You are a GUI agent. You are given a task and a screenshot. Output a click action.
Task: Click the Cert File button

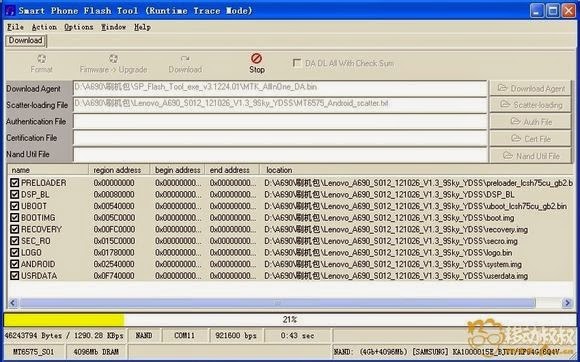tap(530, 139)
